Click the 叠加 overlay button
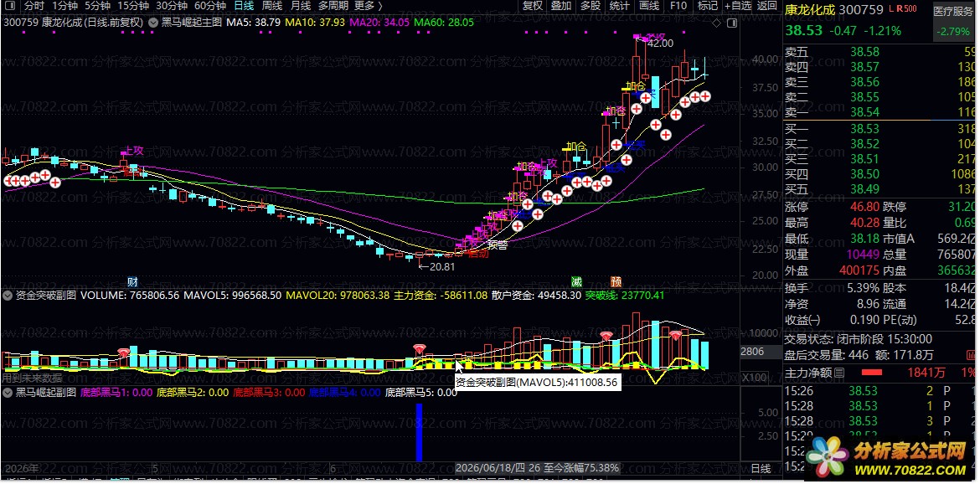The height and width of the screenshot is (484, 980). click(561, 6)
